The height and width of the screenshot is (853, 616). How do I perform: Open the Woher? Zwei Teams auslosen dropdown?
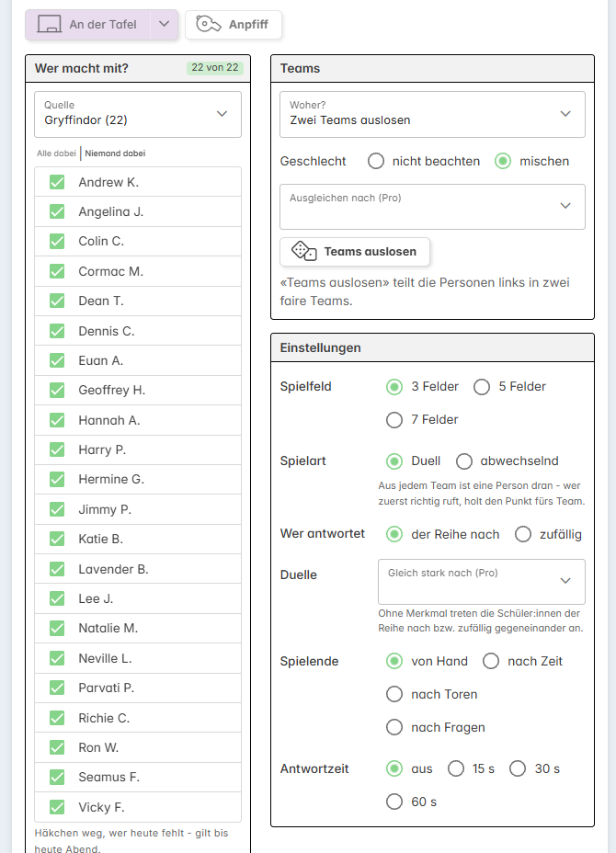433,114
